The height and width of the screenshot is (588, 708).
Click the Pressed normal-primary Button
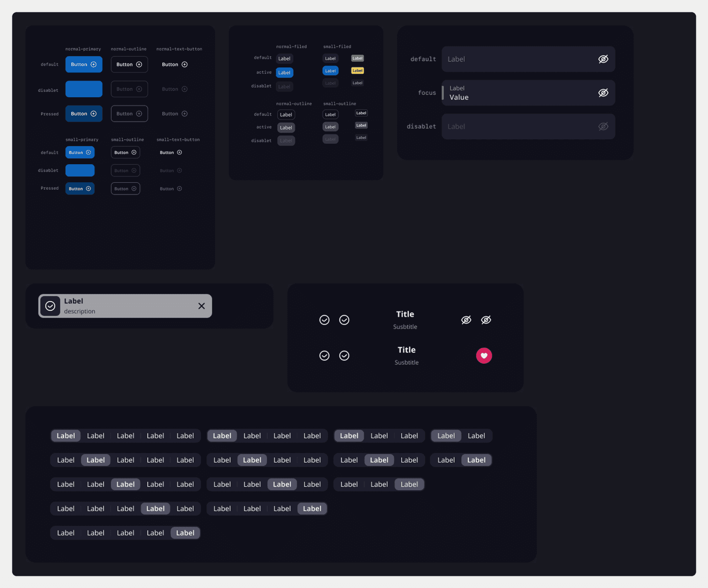tap(84, 114)
